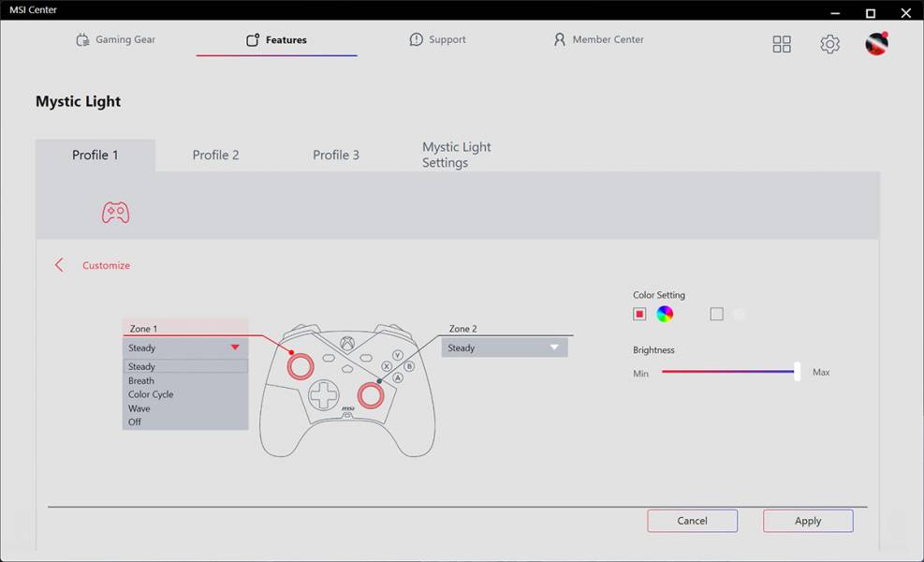The width and height of the screenshot is (924, 562).
Task: Click the back arrow next to Customize
Action: click(x=59, y=265)
